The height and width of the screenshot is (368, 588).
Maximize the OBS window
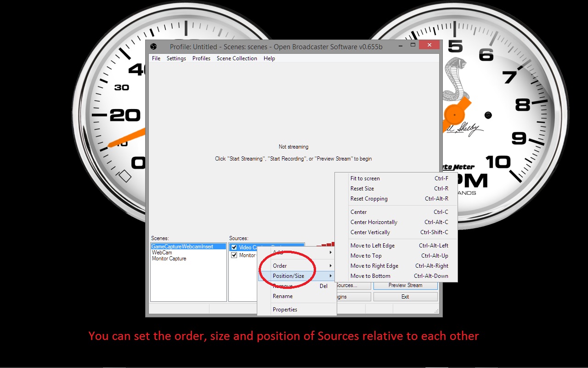click(x=413, y=45)
